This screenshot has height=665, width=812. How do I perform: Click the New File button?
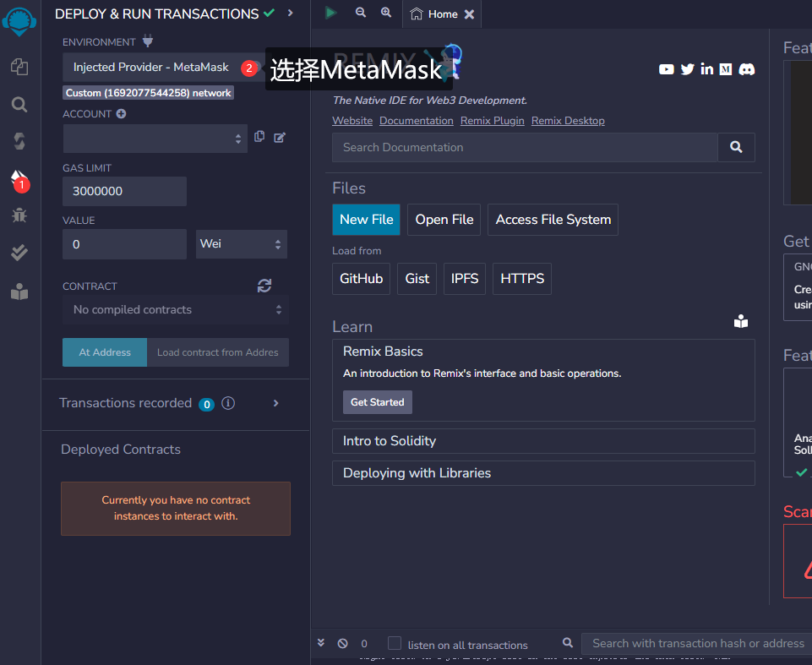click(366, 220)
